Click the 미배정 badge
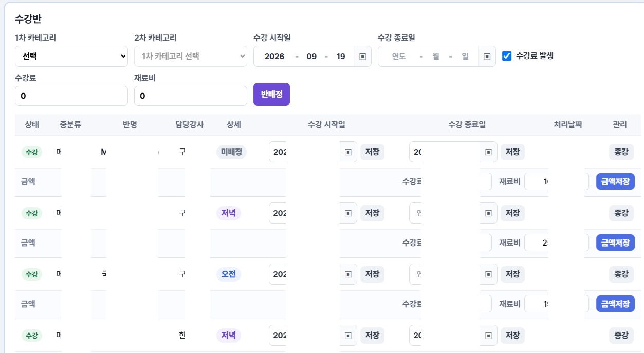The image size is (644, 353). tap(231, 152)
